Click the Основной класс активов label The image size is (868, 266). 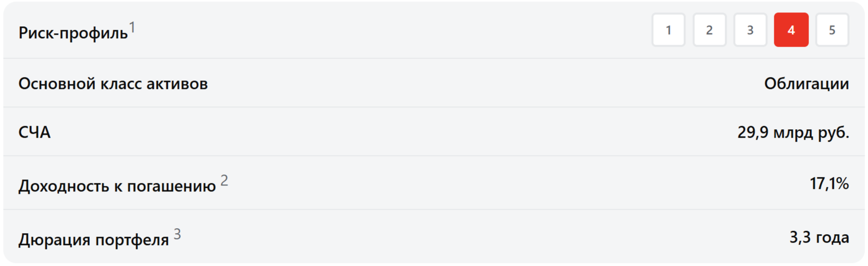click(x=113, y=84)
